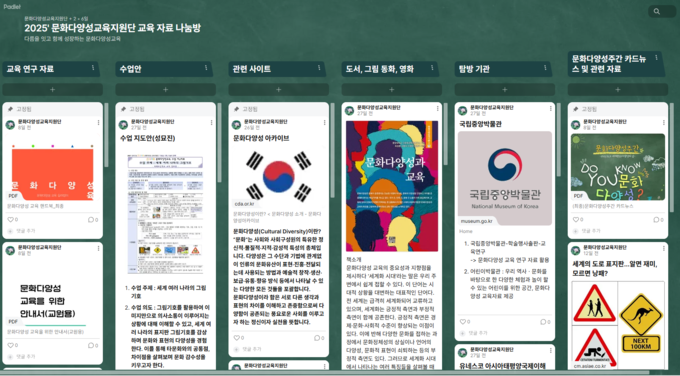Open the museum.go.kr link

[476, 221]
